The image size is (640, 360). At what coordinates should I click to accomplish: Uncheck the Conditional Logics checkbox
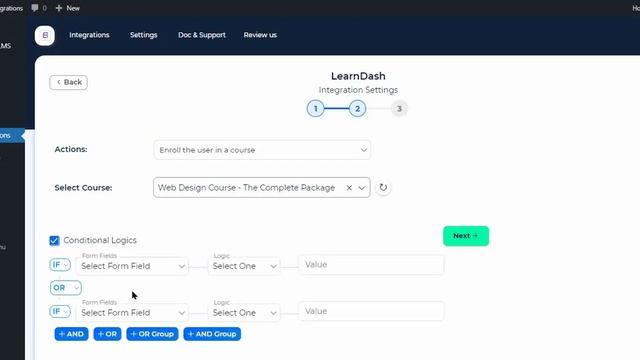point(54,240)
